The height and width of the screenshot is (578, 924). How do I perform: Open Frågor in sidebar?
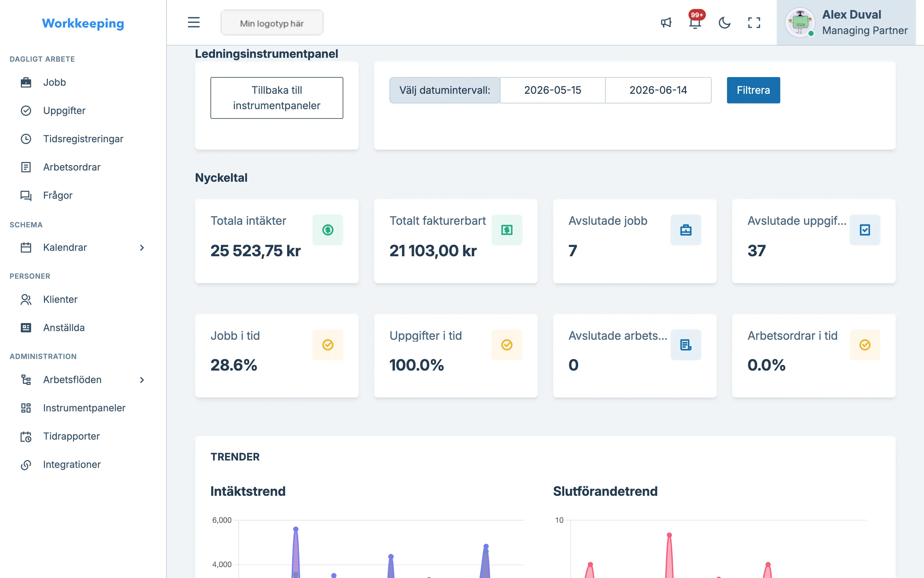coord(58,195)
